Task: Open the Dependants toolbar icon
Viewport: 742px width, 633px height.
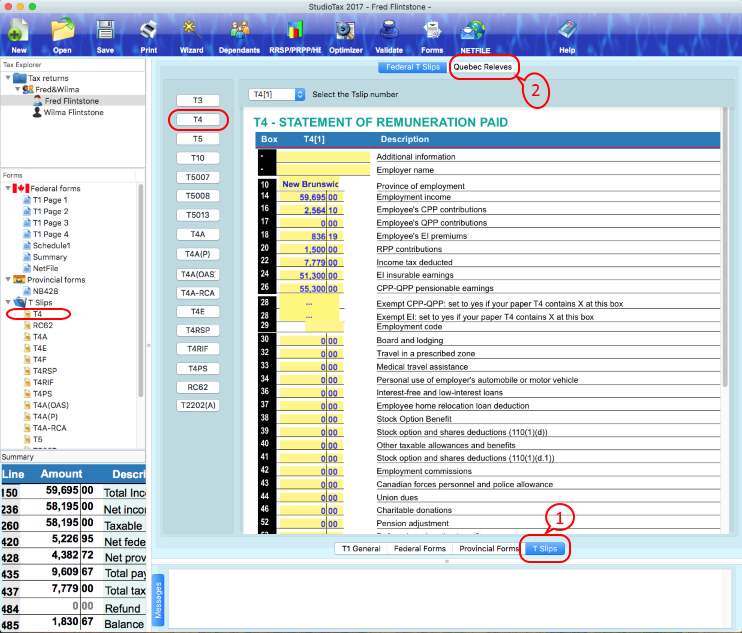Action: point(239,36)
